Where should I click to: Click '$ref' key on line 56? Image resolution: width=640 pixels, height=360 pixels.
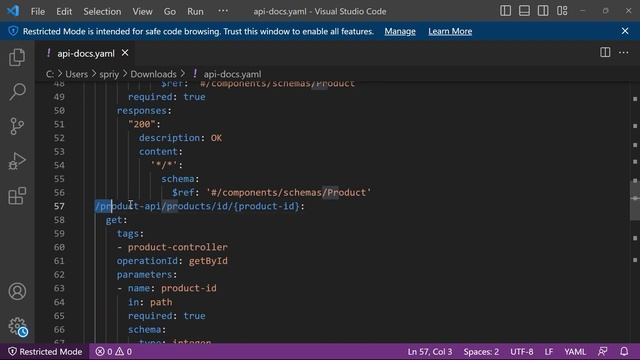click(182, 192)
